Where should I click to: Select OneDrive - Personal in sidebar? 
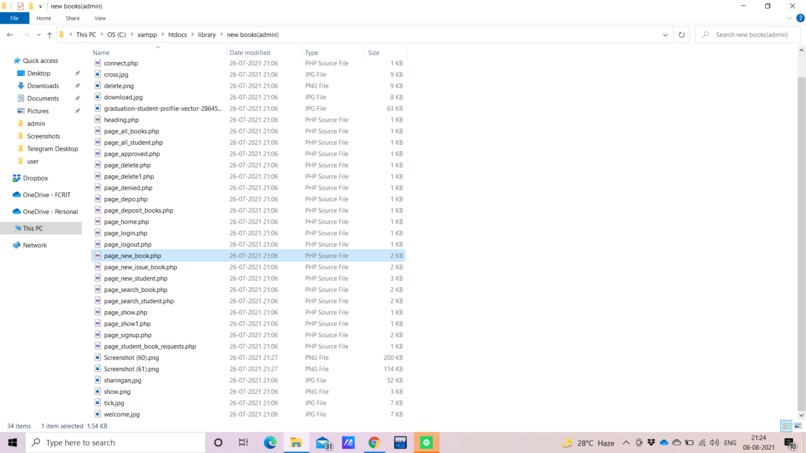click(x=50, y=211)
